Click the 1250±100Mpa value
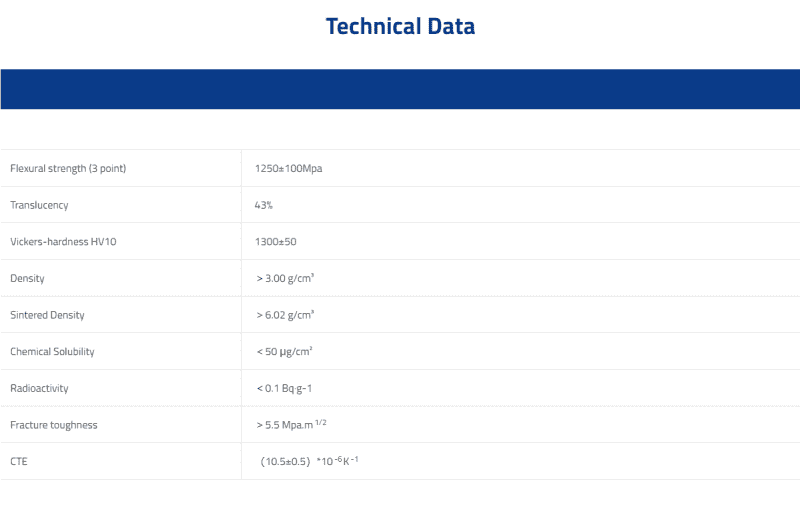Screen dimensions: 800x507 [x=288, y=168]
